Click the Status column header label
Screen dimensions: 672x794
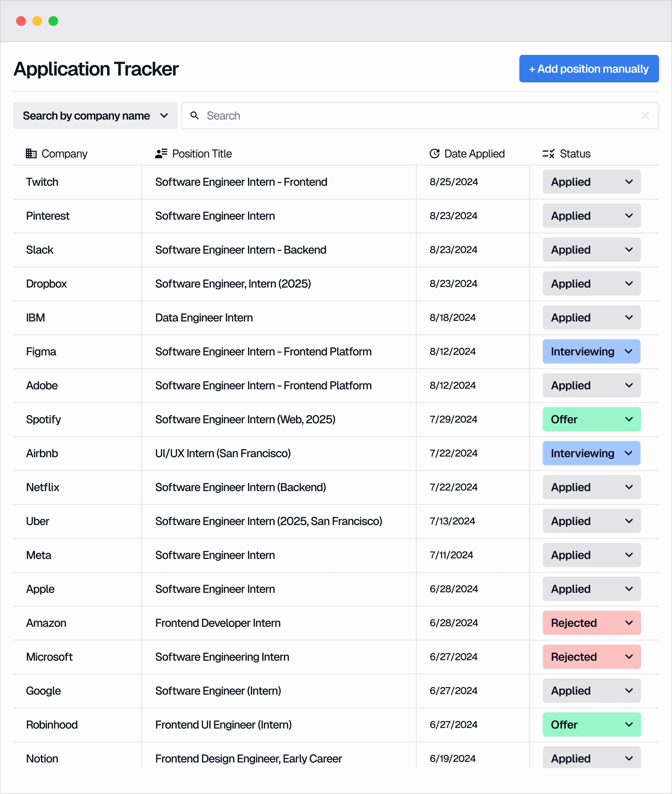click(575, 153)
